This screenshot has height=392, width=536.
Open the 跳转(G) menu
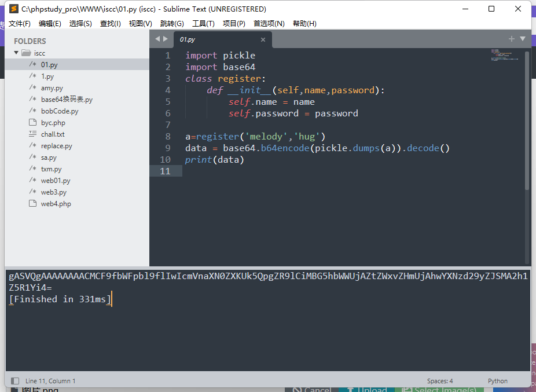click(172, 24)
